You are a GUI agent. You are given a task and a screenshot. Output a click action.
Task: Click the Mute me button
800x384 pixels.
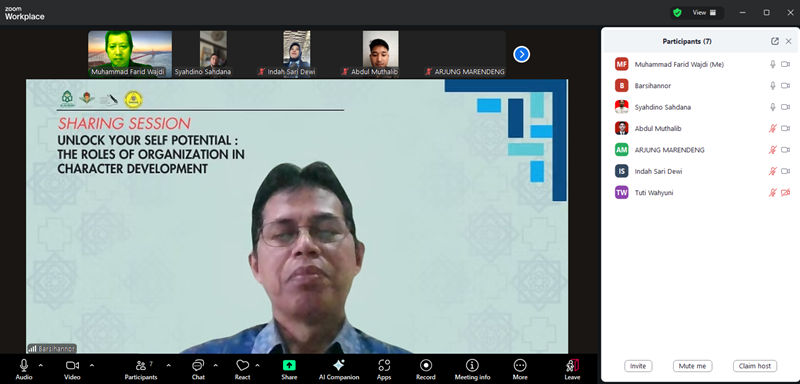point(692,366)
